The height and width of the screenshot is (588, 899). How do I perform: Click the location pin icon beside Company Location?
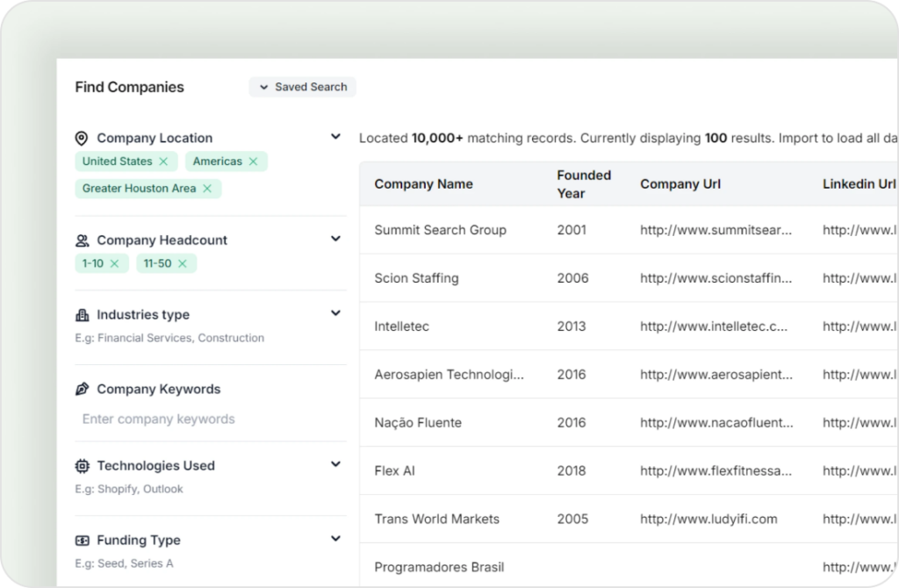[x=82, y=138]
